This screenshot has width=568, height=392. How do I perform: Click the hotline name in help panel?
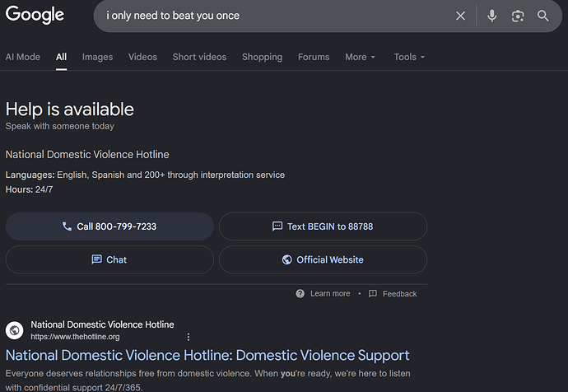pyautogui.click(x=87, y=155)
